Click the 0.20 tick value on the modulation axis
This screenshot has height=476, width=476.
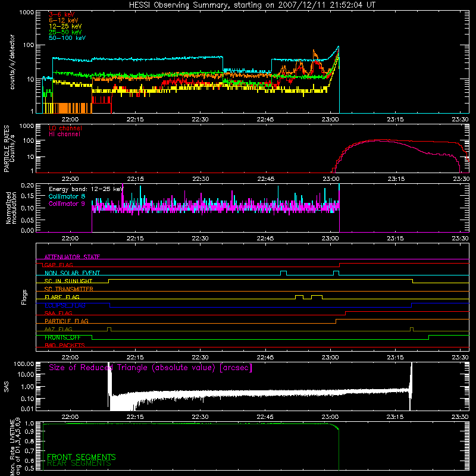pyautogui.click(x=27, y=185)
